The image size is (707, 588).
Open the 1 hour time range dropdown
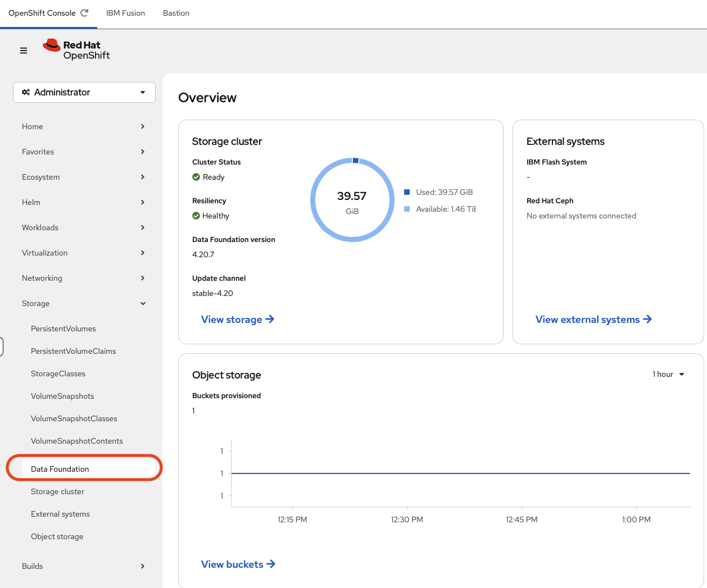click(x=668, y=374)
